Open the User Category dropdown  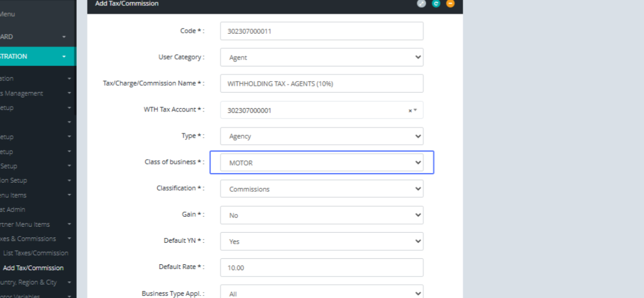(321, 57)
